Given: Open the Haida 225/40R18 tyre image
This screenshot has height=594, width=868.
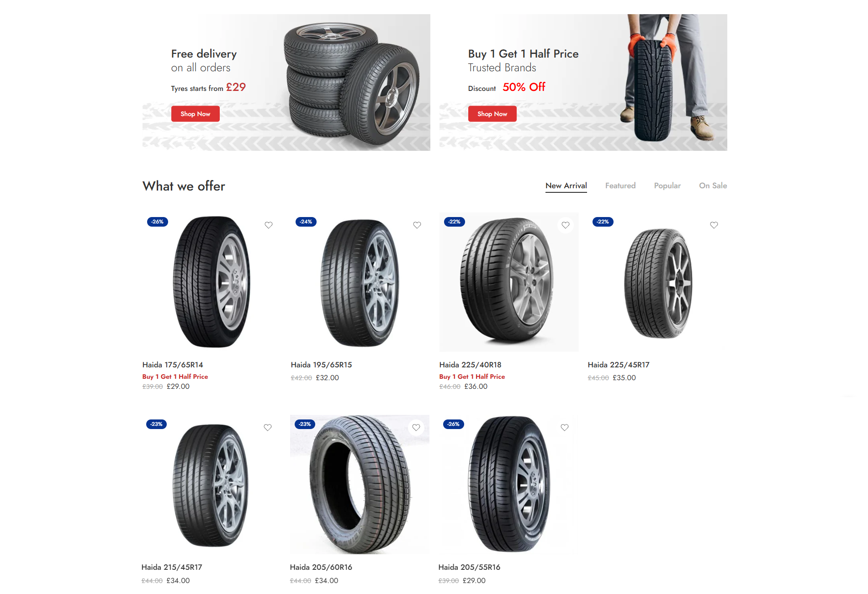Looking at the screenshot, I should click(509, 282).
